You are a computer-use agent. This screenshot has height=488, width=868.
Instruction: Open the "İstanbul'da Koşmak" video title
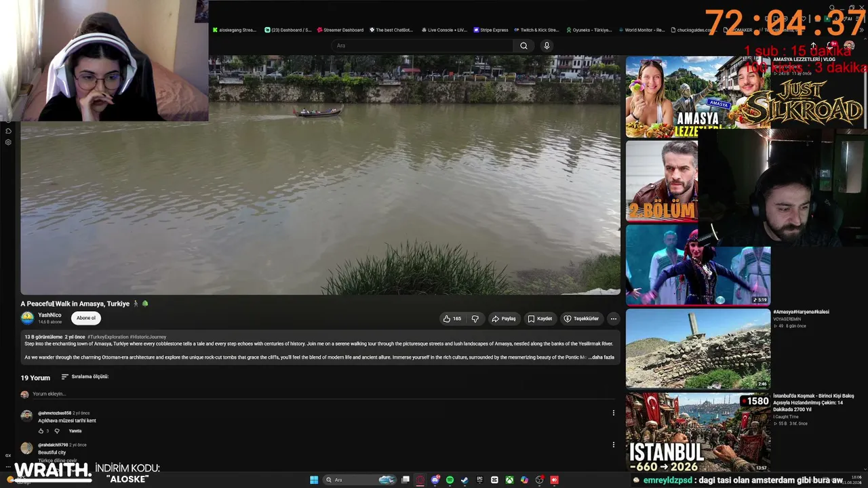(x=814, y=403)
